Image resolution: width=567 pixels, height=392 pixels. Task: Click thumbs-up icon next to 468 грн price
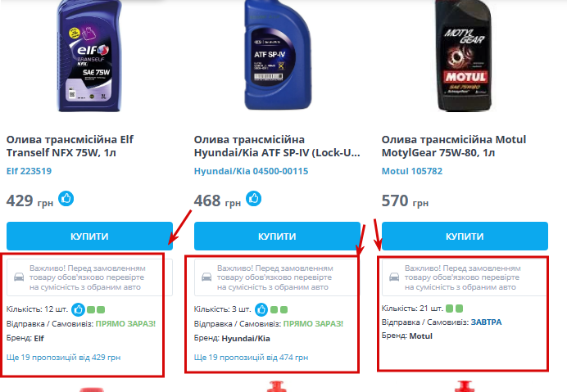point(253,199)
